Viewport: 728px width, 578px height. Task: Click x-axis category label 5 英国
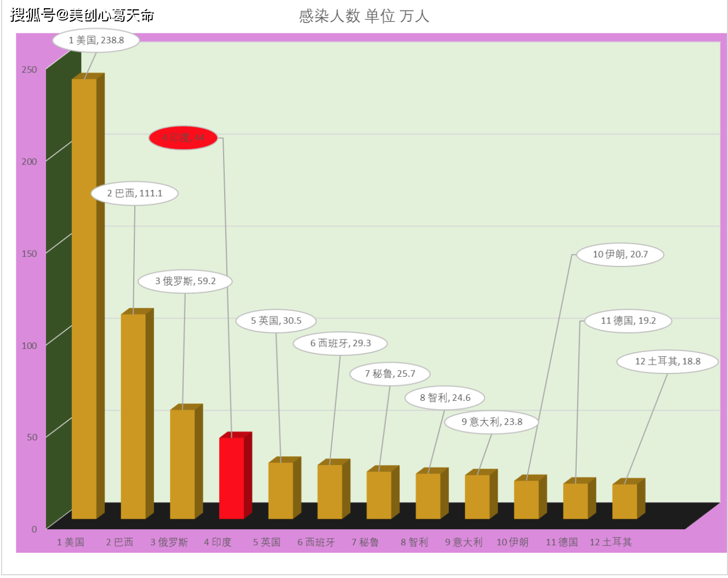pos(267,542)
